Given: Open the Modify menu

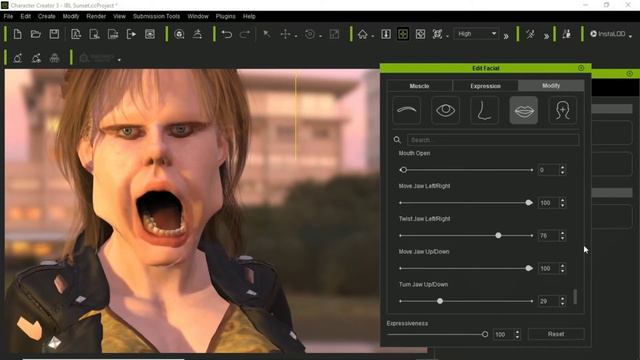Looking at the screenshot, I should [71, 16].
